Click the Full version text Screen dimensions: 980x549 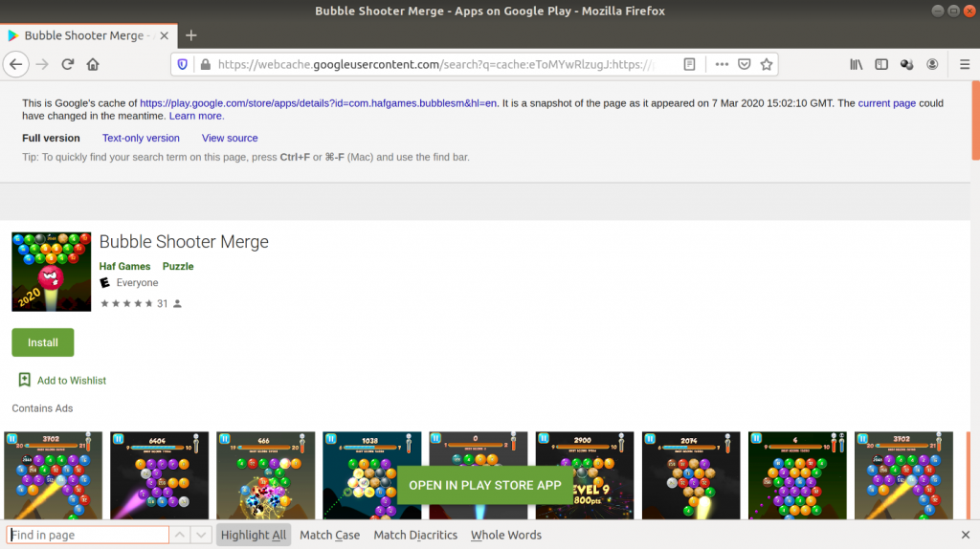(52, 138)
